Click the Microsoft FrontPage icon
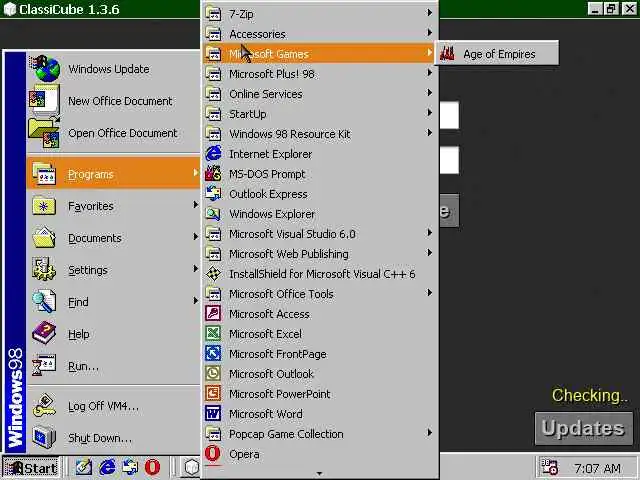640x480 pixels. [213, 354]
